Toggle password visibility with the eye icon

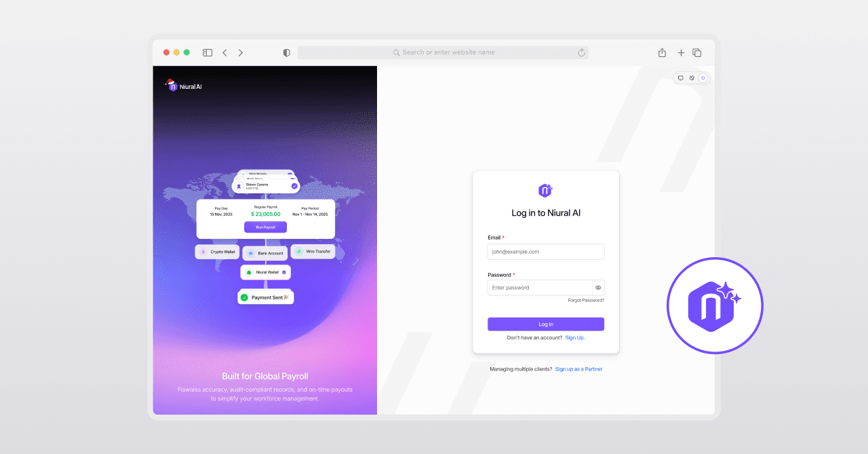tap(597, 287)
